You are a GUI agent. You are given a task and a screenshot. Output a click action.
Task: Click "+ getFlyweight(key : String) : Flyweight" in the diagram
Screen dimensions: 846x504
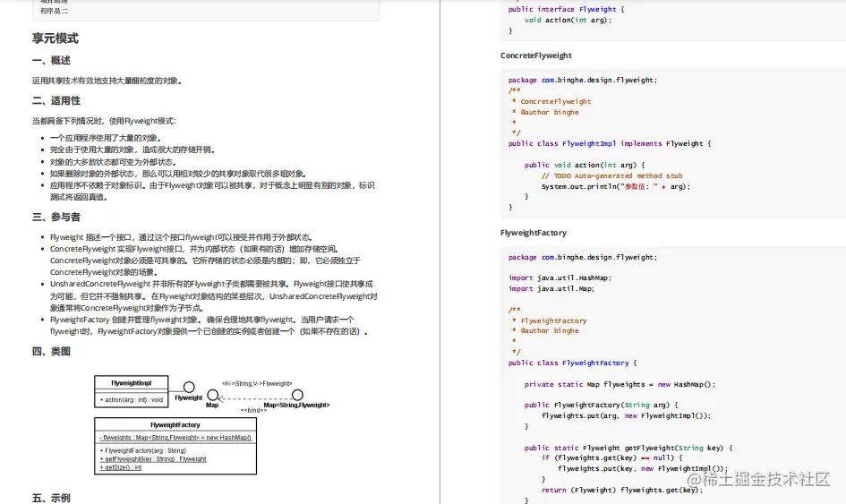click(153, 459)
